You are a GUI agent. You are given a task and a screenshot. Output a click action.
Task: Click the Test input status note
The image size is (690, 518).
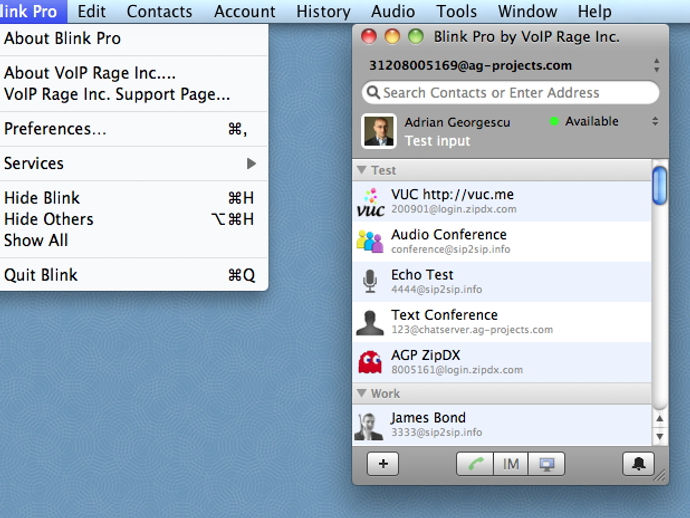point(437,141)
